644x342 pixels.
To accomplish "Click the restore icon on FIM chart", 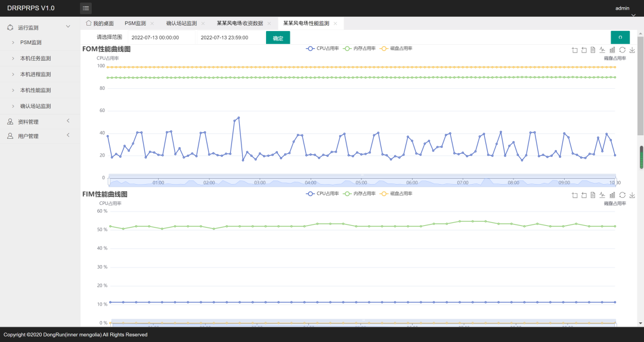I will (x=622, y=195).
